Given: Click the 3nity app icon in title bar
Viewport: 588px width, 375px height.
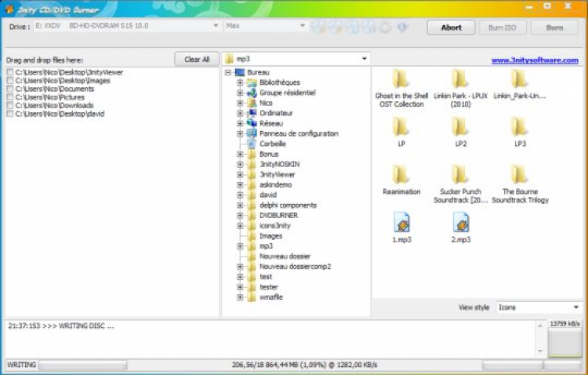Looking at the screenshot, I should coord(9,9).
